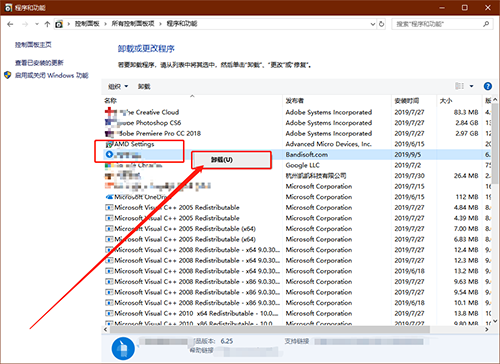
Task: Click the 2.84 GB size cell
Action: coord(467,123)
